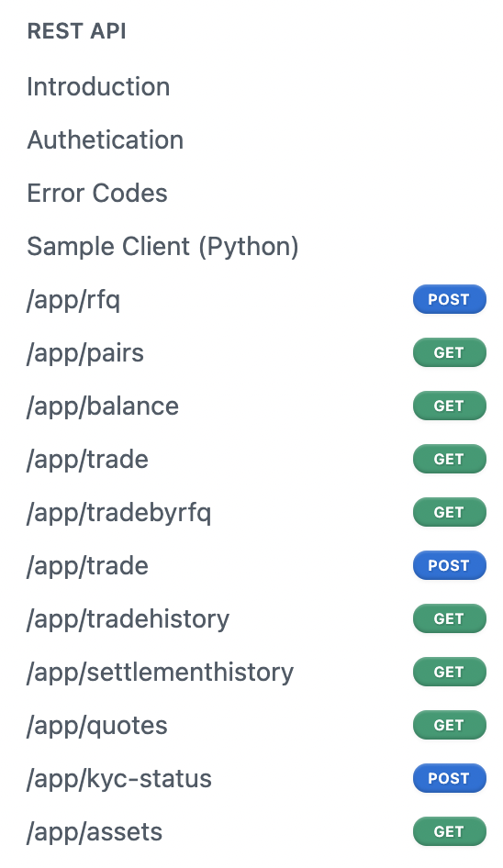Open the /app/balance endpoint

[103, 406]
